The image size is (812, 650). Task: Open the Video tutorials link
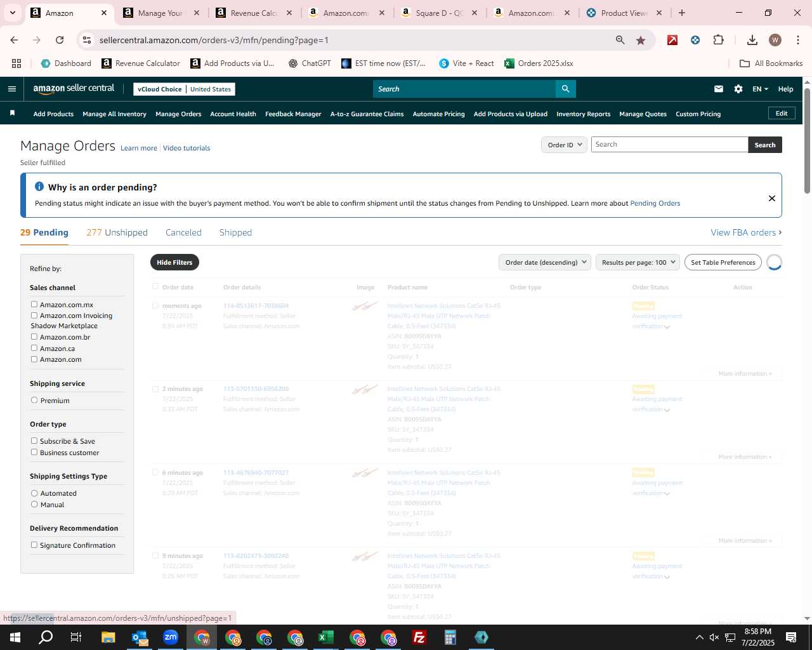[187, 148]
